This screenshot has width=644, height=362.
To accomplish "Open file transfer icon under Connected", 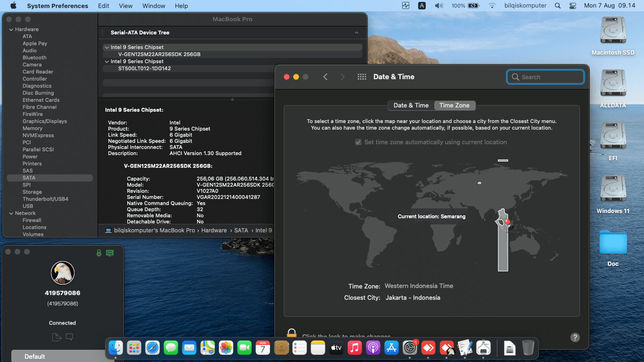I will 57,337.
